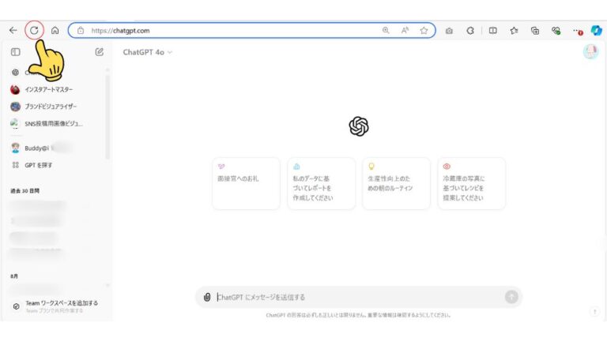The height and width of the screenshot is (364, 607).
Task: Toggle the ChatGPT sidebar panel
Action: coord(15,52)
